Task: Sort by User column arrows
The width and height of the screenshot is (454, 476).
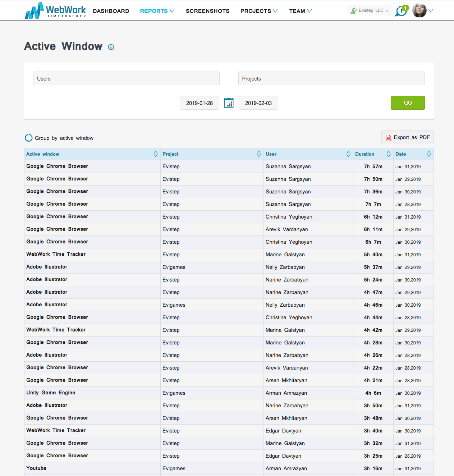Action: click(348, 154)
